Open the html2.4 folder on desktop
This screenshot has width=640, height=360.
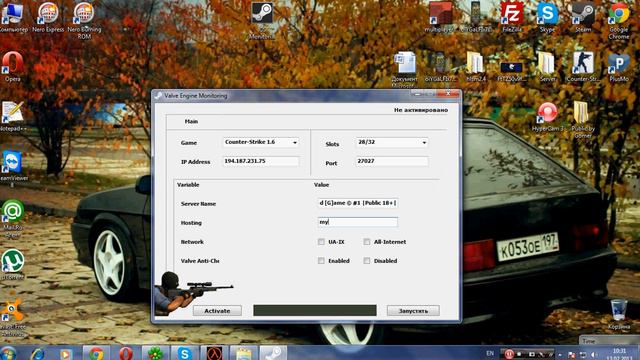tap(476, 67)
